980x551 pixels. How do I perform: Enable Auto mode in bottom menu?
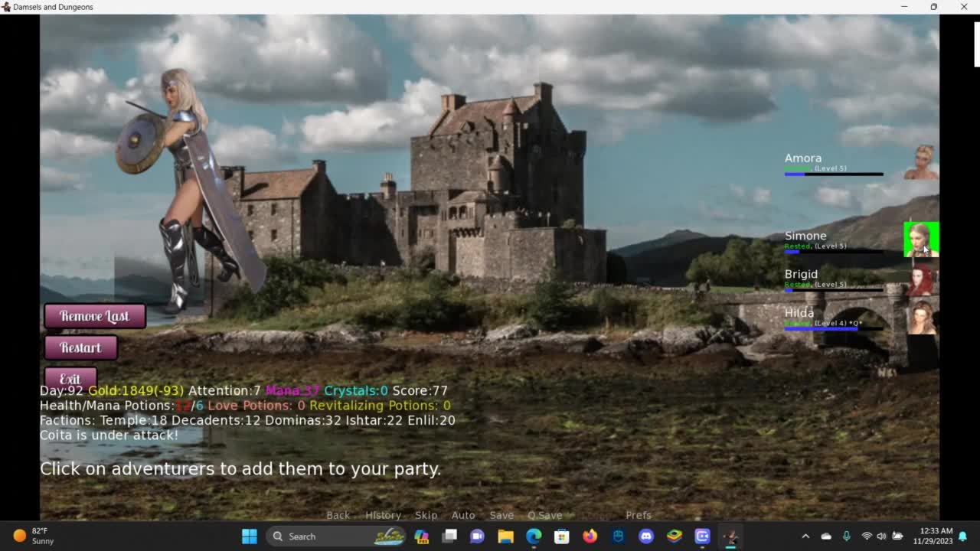463,515
